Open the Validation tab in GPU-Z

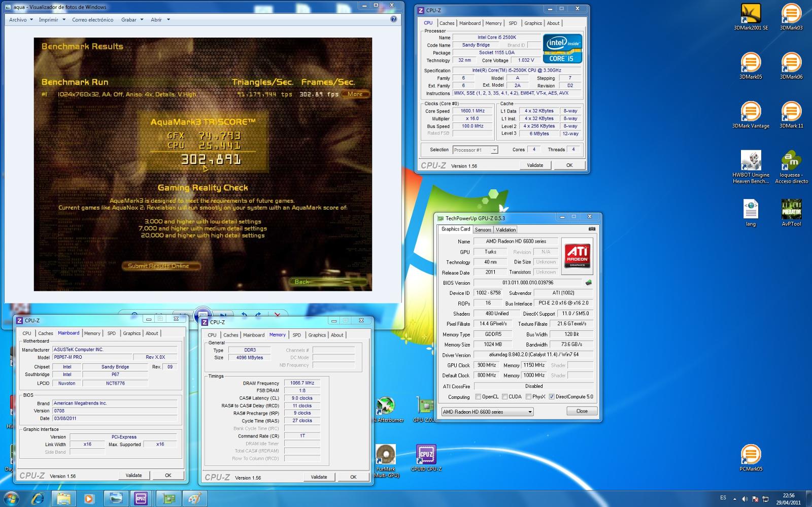(505, 230)
